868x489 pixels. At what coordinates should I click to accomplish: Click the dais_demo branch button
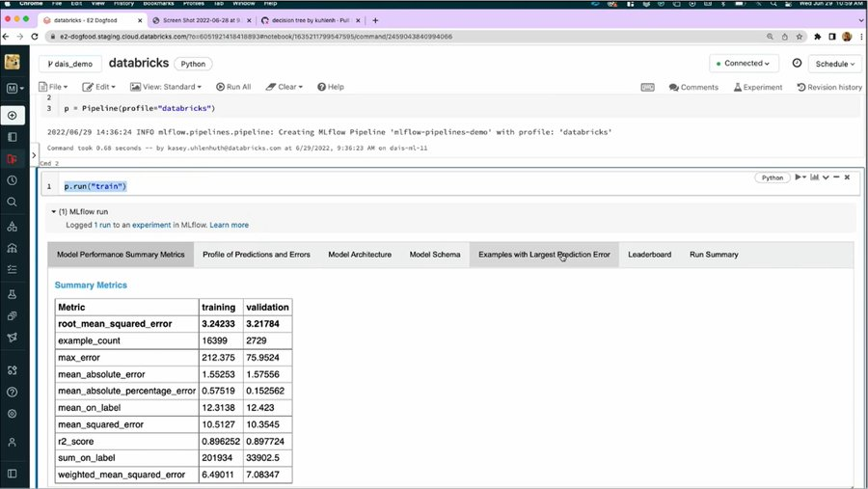pos(70,64)
